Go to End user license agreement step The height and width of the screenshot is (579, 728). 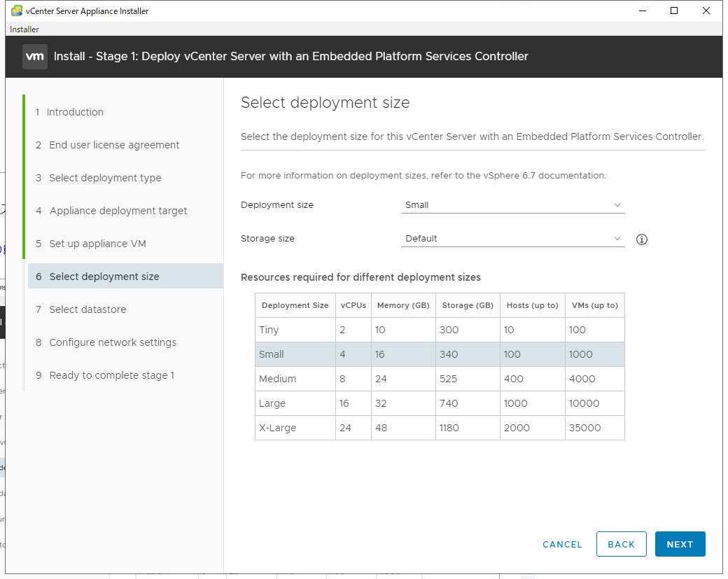coord(114,145)
